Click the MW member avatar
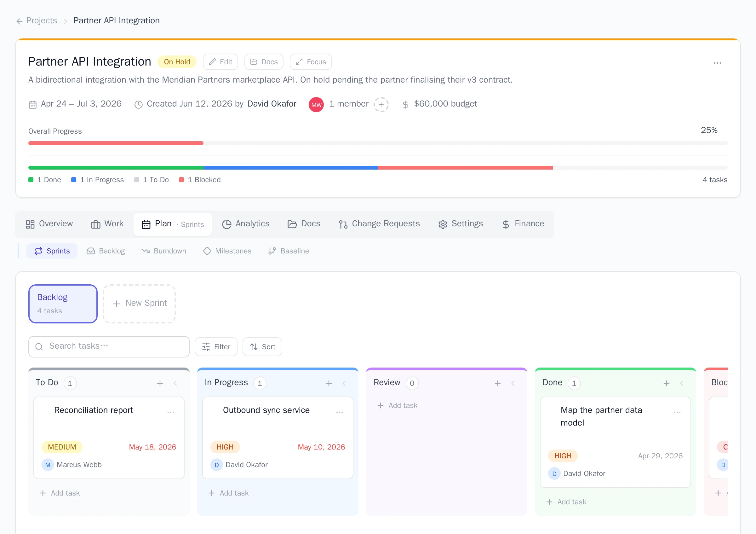Image resolution: width=756 pixels, height=534 pixels. [x=316, y=104]
